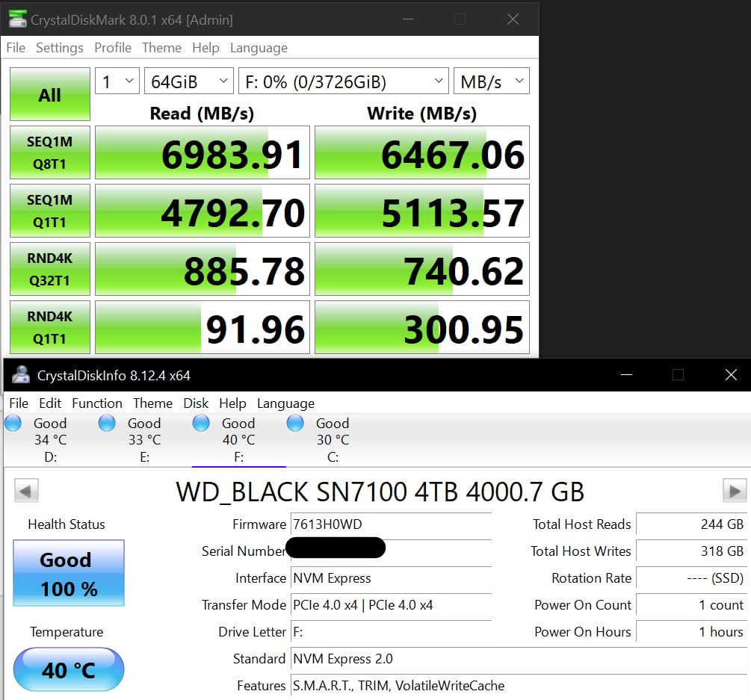Open Settings menu in CrystalDiskMark

tap(59, 48)
